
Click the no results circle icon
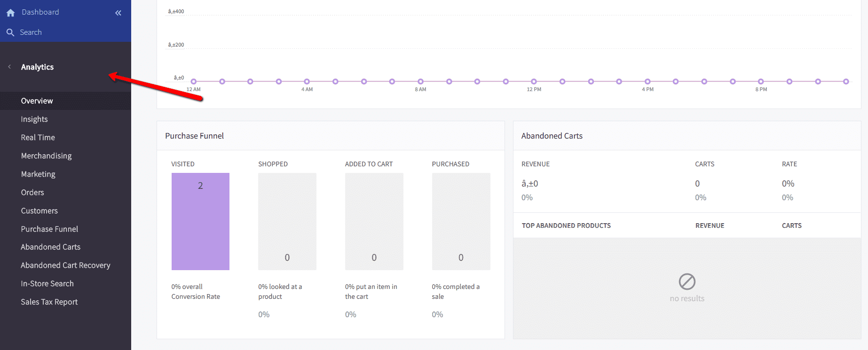(687, 281)
